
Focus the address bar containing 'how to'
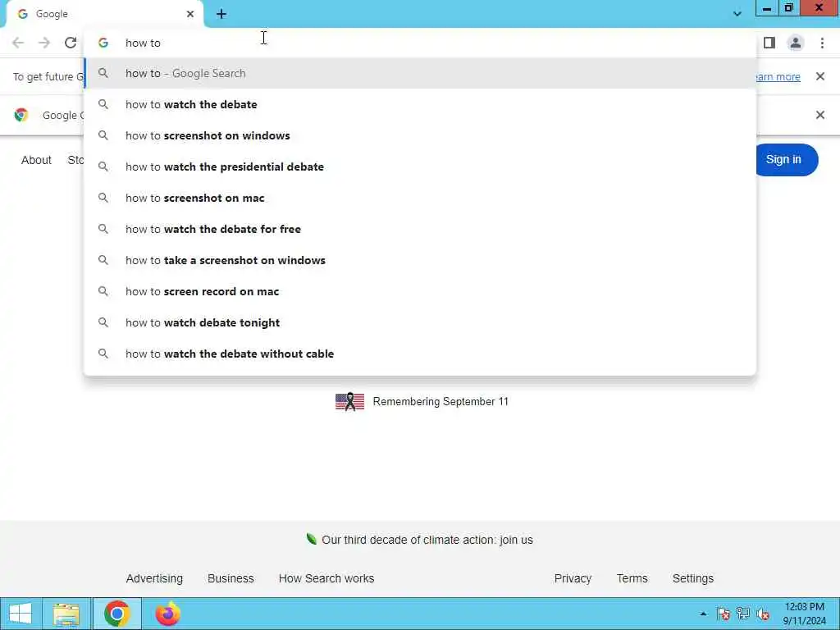[420, 43]
